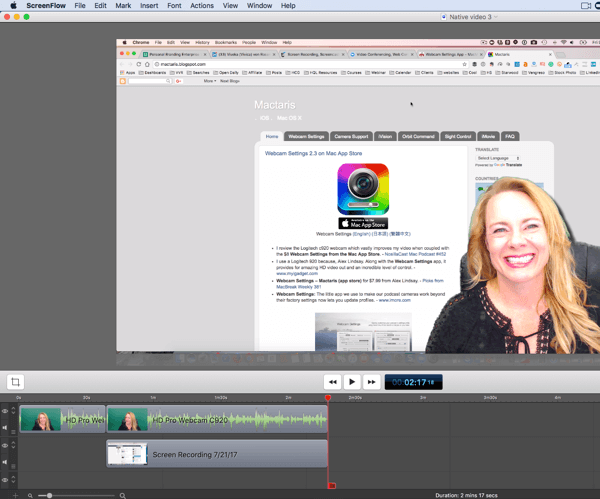Open the Help menu

click(288, 6)
